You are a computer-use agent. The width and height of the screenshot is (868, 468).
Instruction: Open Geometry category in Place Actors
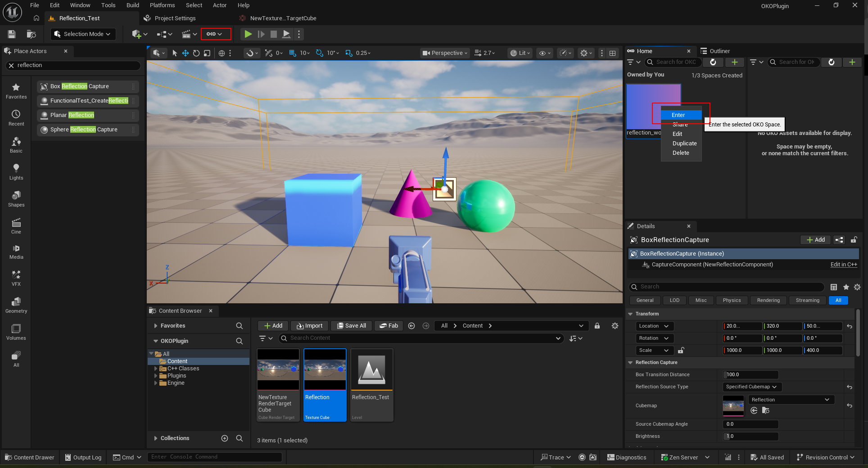tap(16, 305)
